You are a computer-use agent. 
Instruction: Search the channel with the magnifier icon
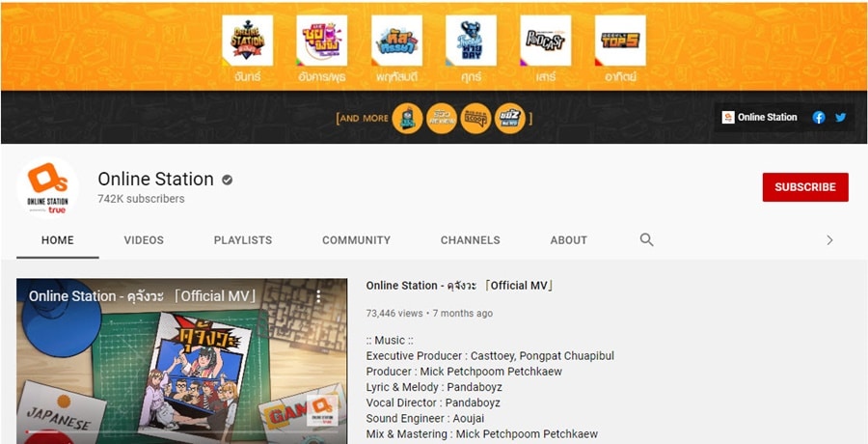(646, 239)
